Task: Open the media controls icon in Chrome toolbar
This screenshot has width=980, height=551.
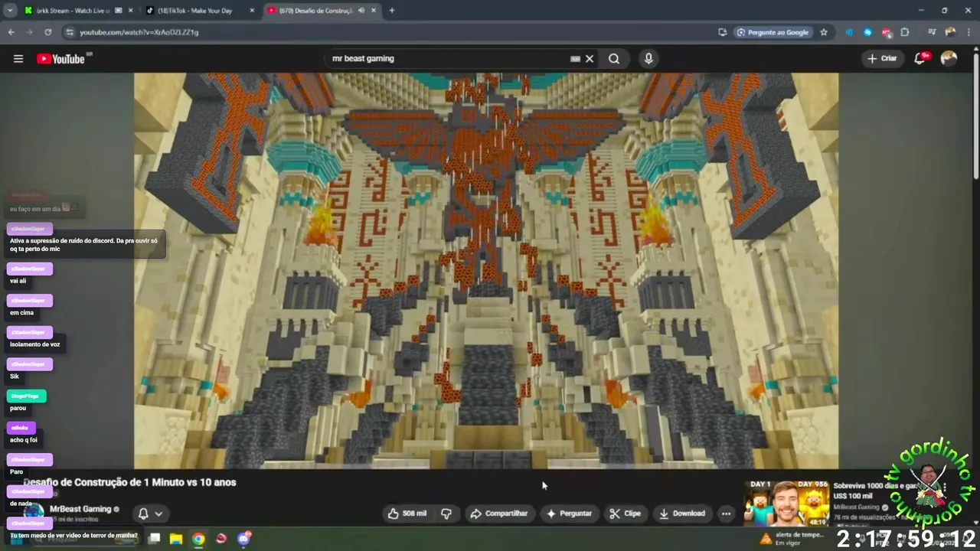Action: coord(932,32)
